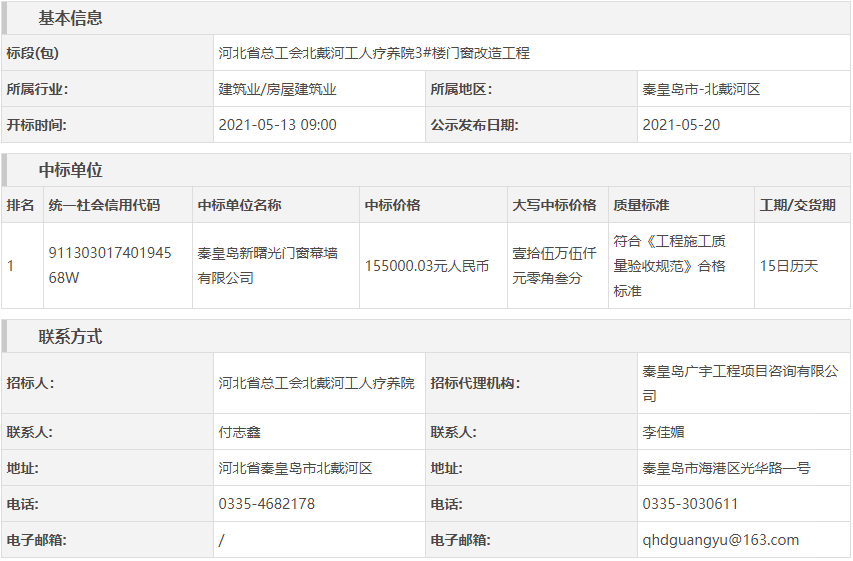Click the 中标单位 section heading

[x=70, y=170]
